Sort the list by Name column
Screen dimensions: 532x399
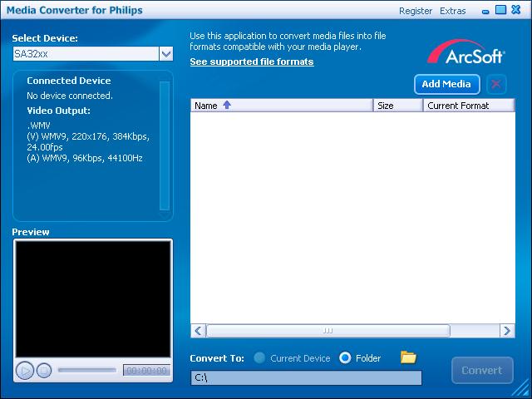tap(282, 106)
